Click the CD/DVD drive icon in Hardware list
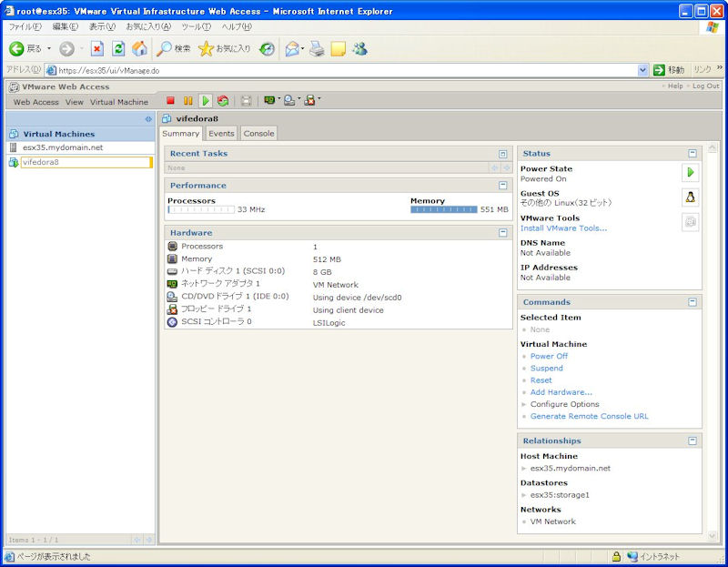Viewport: 728px width, 567px height. click(x=172, y=297)
